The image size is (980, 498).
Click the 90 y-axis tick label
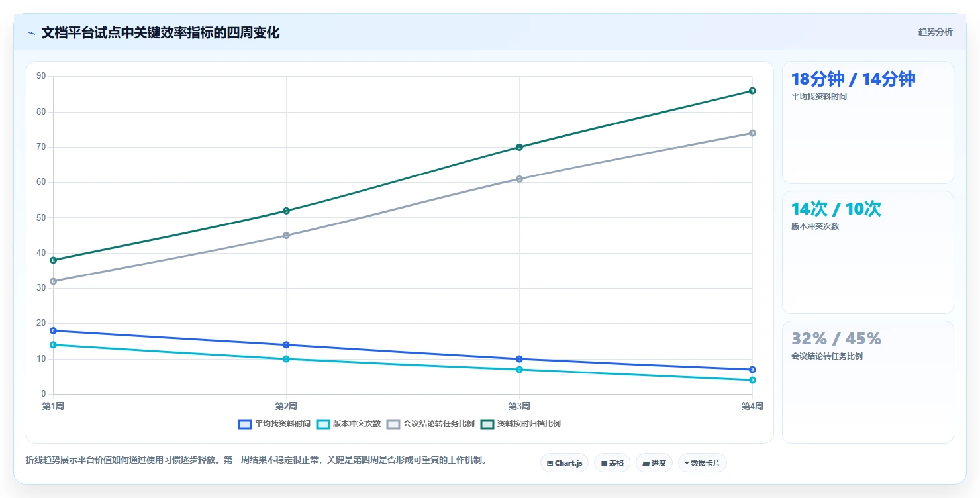(42, 76)
